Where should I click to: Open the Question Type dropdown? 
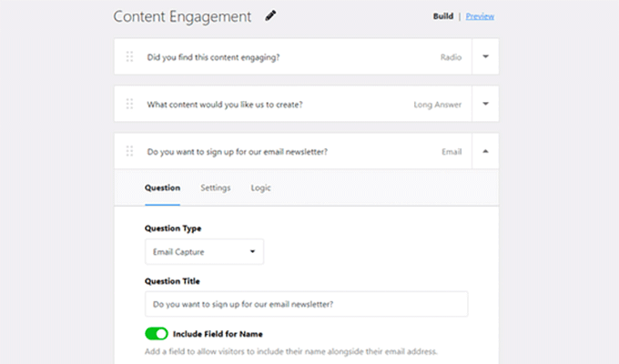204,252
